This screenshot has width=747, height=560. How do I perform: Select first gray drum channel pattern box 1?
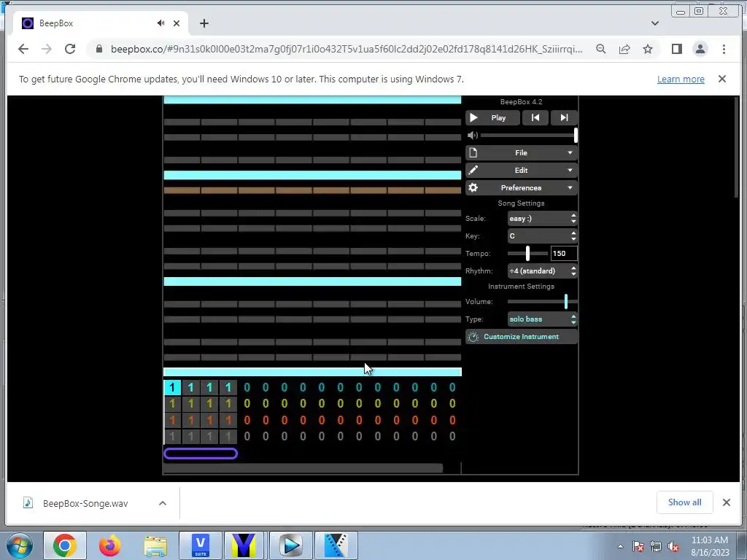click(x=172, y=436)
